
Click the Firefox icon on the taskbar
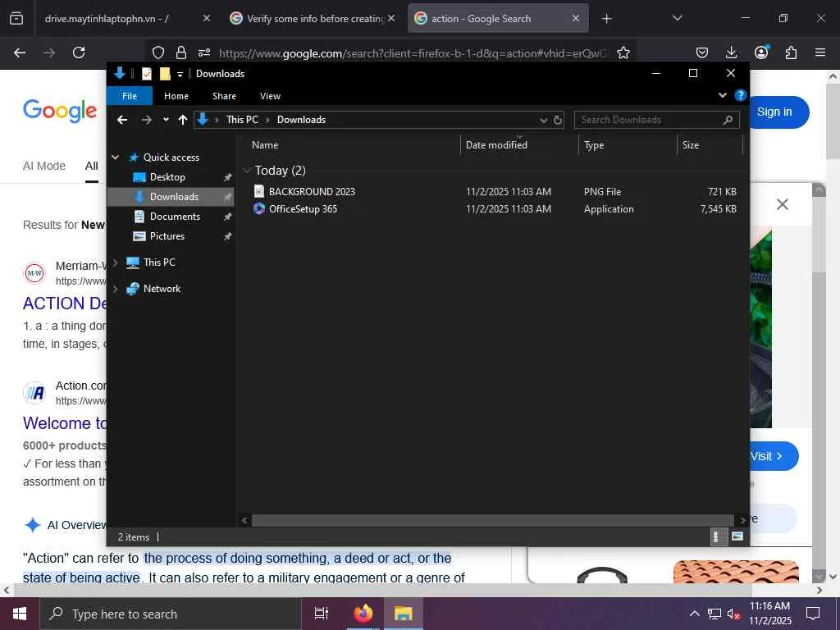(363, 614)
